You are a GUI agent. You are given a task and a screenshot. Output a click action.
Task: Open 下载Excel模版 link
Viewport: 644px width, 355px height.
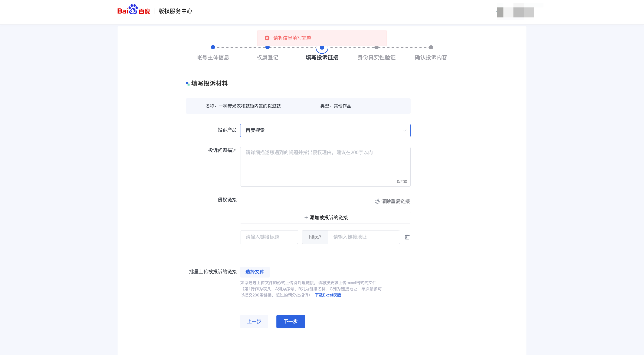pyautogui.click(x=328, y=295)
